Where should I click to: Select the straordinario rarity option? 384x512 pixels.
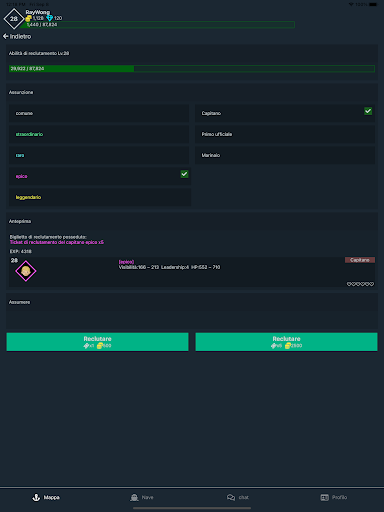click(x=99, y=134)
